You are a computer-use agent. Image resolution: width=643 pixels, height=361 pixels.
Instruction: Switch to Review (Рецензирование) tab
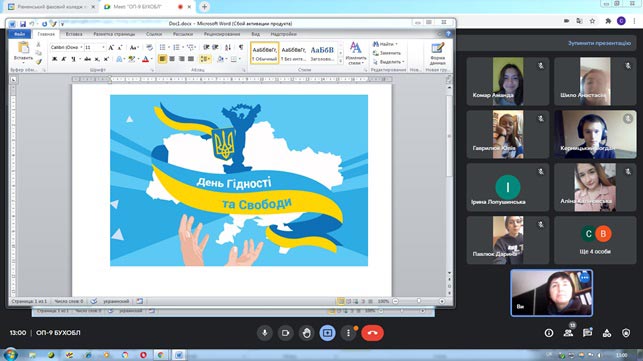[x=222, y=34]
